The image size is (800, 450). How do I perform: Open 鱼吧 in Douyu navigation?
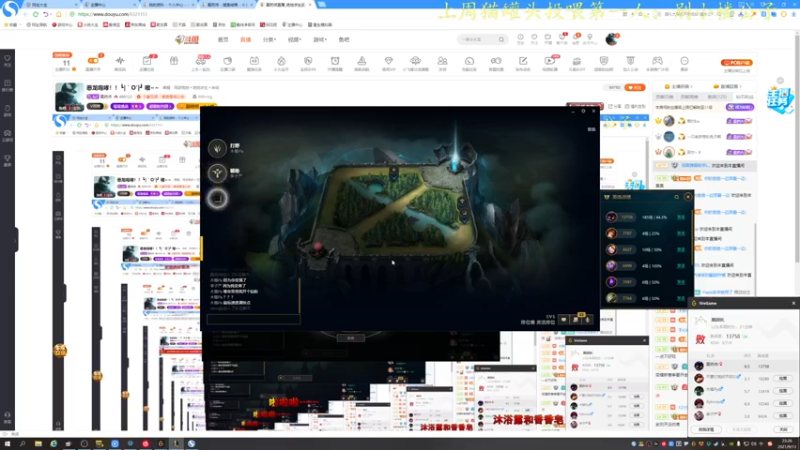coord(344,39)
